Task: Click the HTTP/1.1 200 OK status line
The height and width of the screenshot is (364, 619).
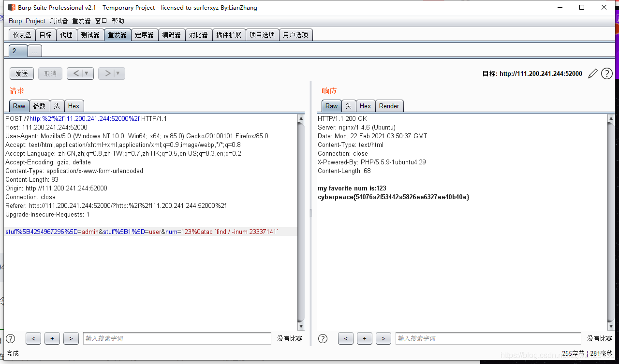Action: click(x=342, y=119)
